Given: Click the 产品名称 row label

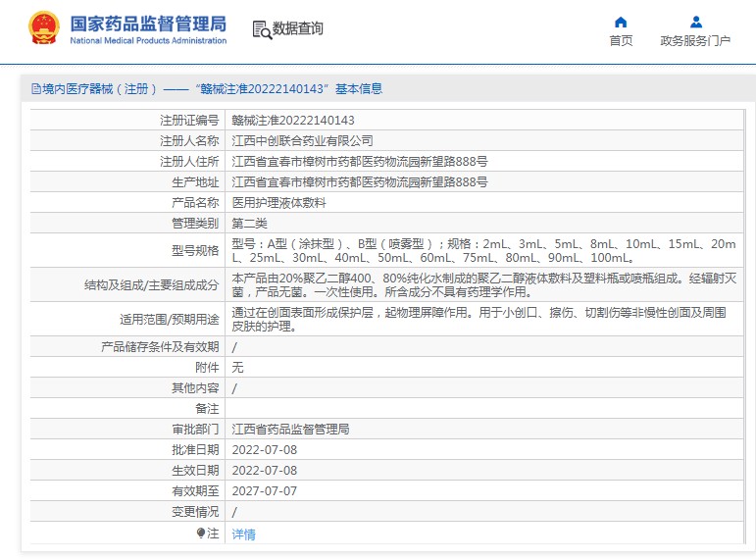Looking at the screenshot, I should coord(195,203).
